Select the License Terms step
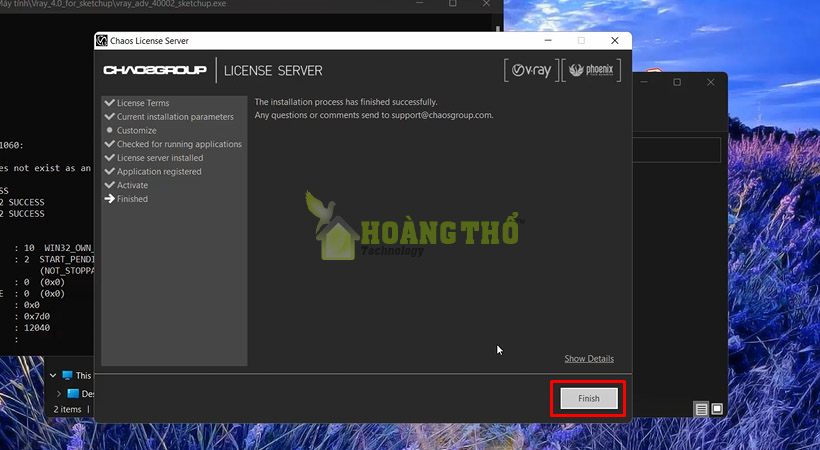The height and width of the screenshot is (450, 820). pyautogui.click(x=143, y=103)
